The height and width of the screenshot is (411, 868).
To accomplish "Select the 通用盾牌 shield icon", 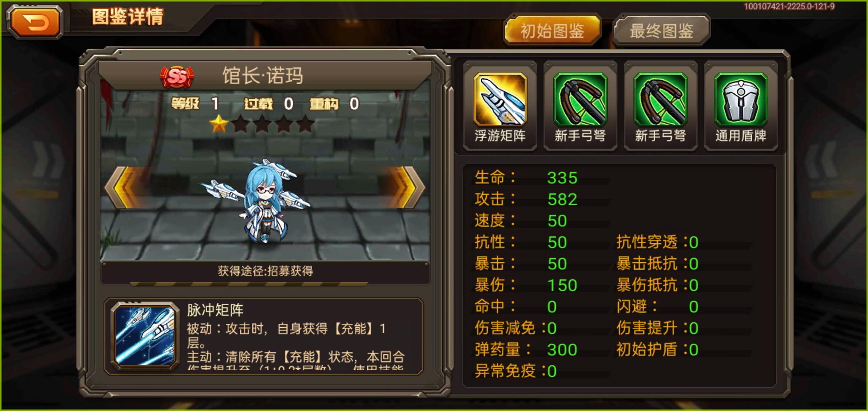I will [741, 99].
